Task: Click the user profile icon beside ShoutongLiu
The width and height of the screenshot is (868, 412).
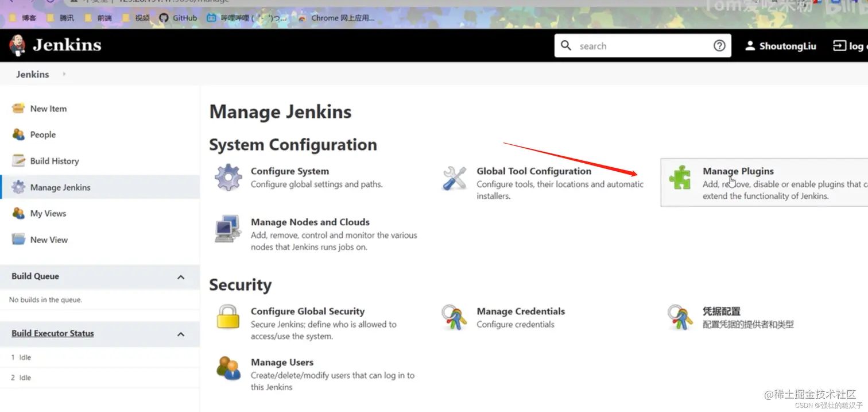Action: [750, 46]
